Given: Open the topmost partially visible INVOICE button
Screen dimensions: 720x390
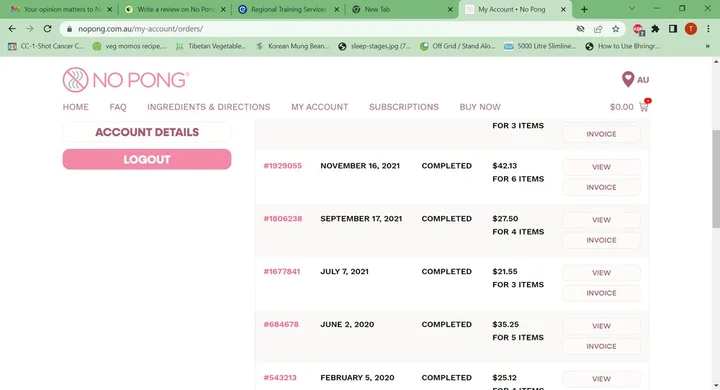Looking at the screenshot, I should click(601, 134).
